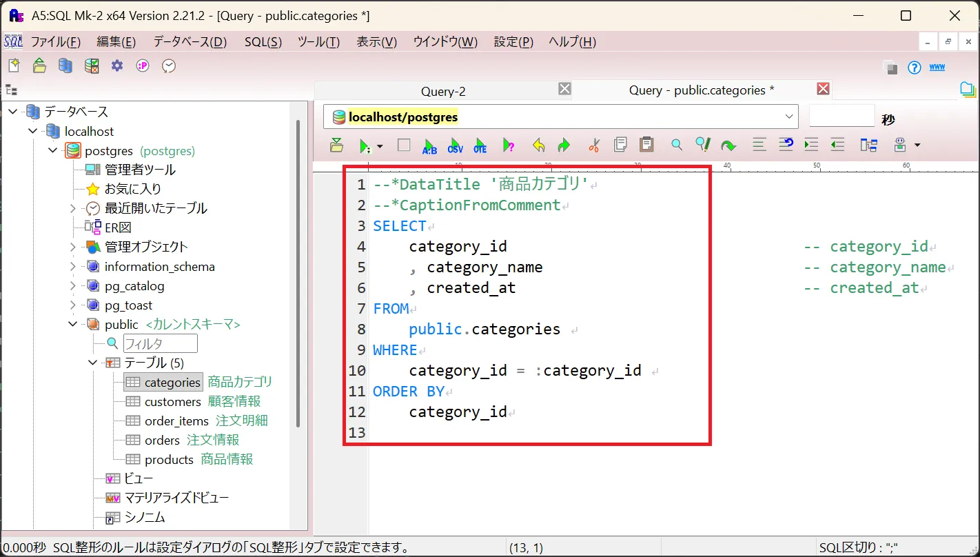Screen dimensions: 980x557
Task: Expand the 管理オブジェクト node
Action: coord(73,247)
